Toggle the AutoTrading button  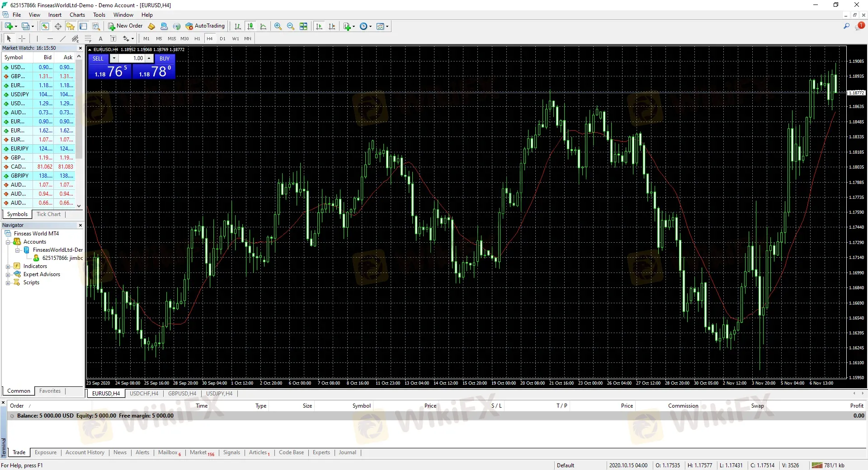[205, 26]
